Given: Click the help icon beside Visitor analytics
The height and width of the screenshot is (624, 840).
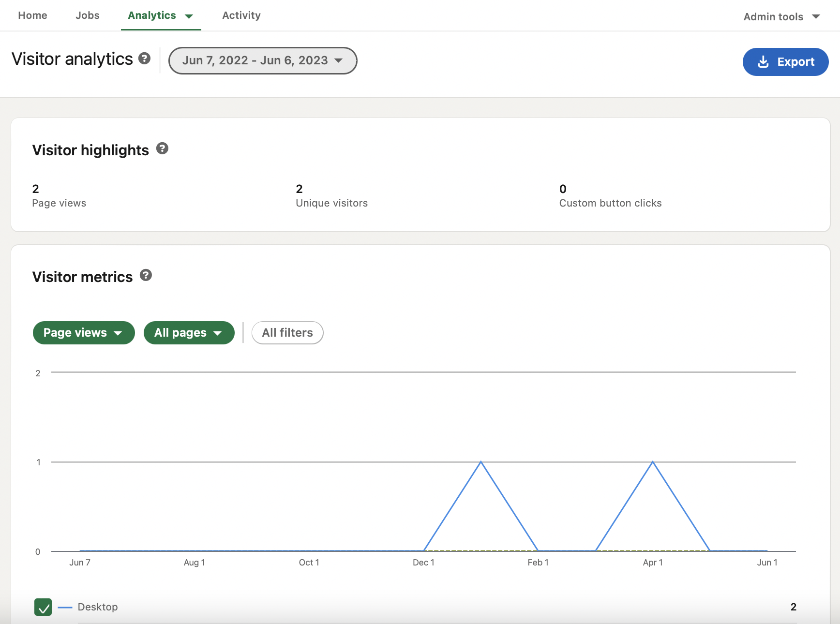Looking at the screenshot, I should point(144,59).
